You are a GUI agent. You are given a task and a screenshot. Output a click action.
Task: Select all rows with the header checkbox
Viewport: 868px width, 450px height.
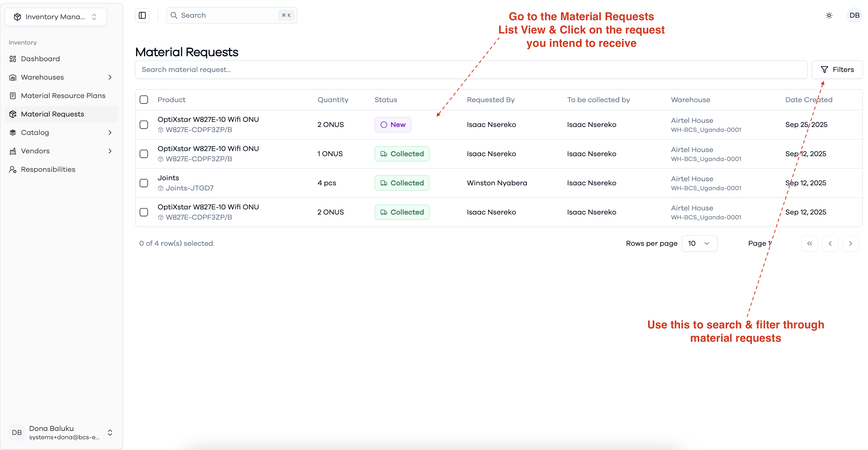coord(144,100)
